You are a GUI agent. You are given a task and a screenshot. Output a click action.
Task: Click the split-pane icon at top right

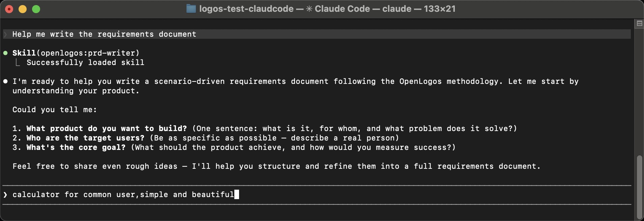click(x=640, y=24)
